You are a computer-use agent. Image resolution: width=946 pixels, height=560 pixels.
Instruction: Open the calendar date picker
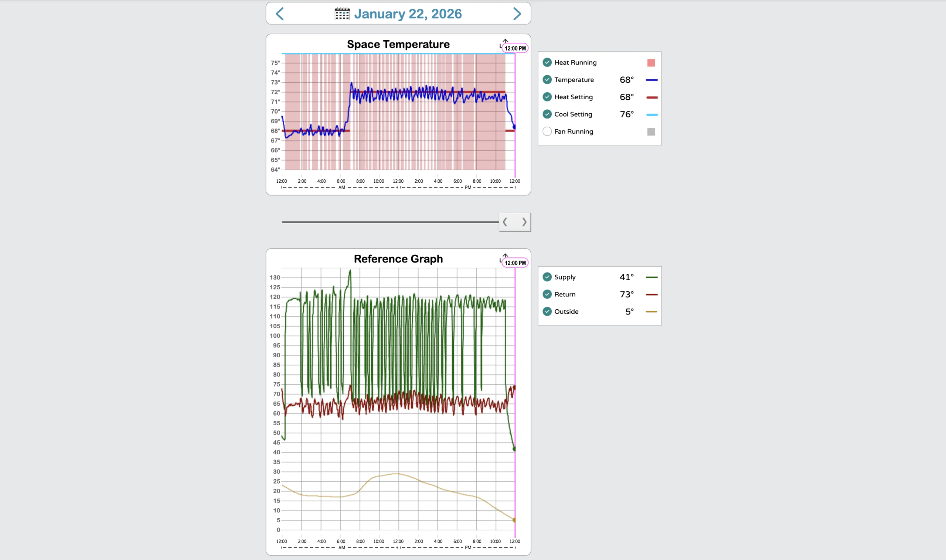tap(342, 13)
